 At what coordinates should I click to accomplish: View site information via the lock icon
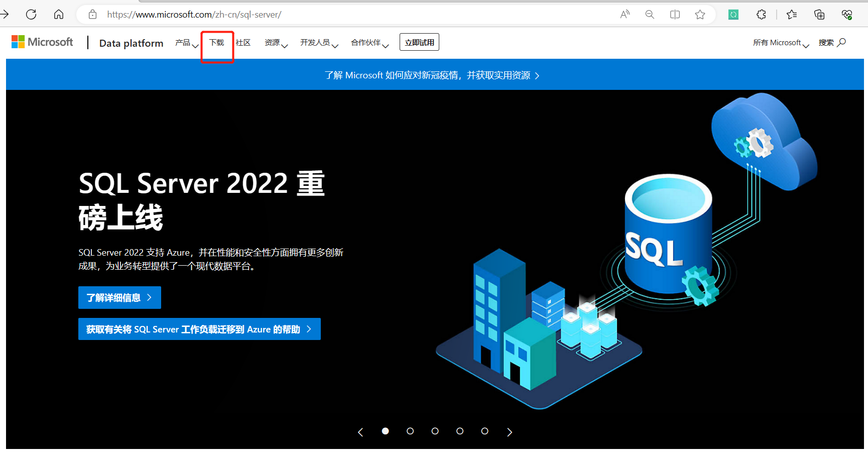pyautogui.click(x=92, y=15)
